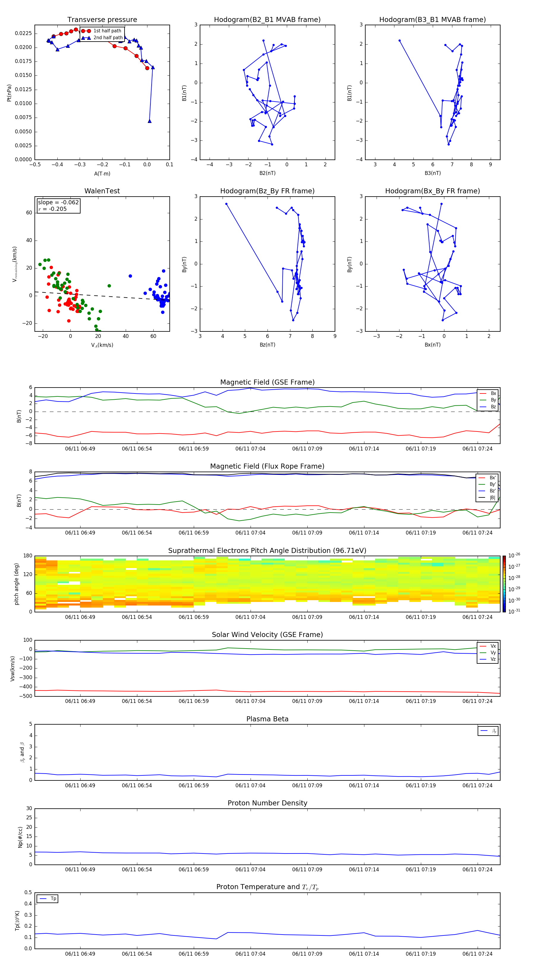Click the 'V_A(km/s)' x-axis label
This screenshot has width=535, height=980.
click(x=102, y=345)
